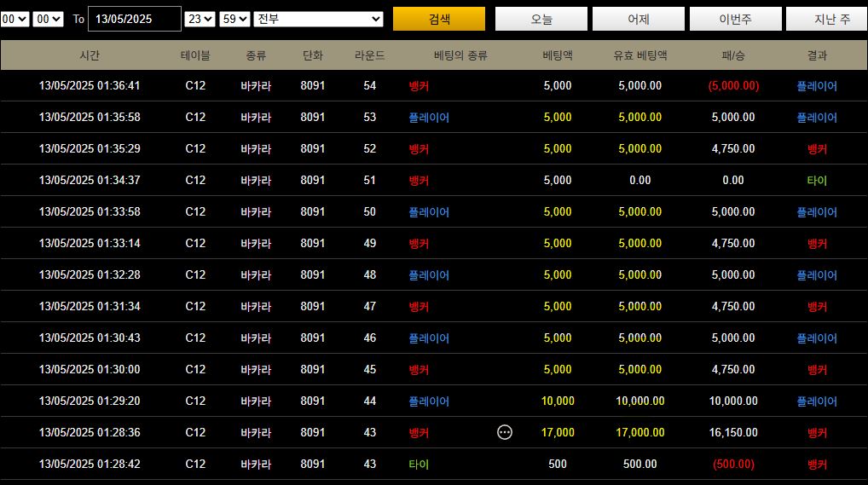Viewport: 868px width, 485px height.
Task: Open the start hour 00 dropdown
Action: (14, 19)
